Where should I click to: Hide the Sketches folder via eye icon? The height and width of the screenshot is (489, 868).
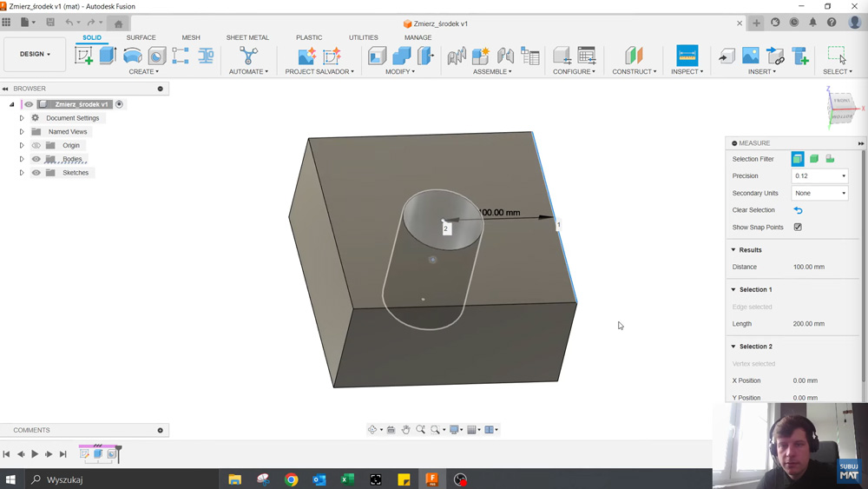point(36,173)
